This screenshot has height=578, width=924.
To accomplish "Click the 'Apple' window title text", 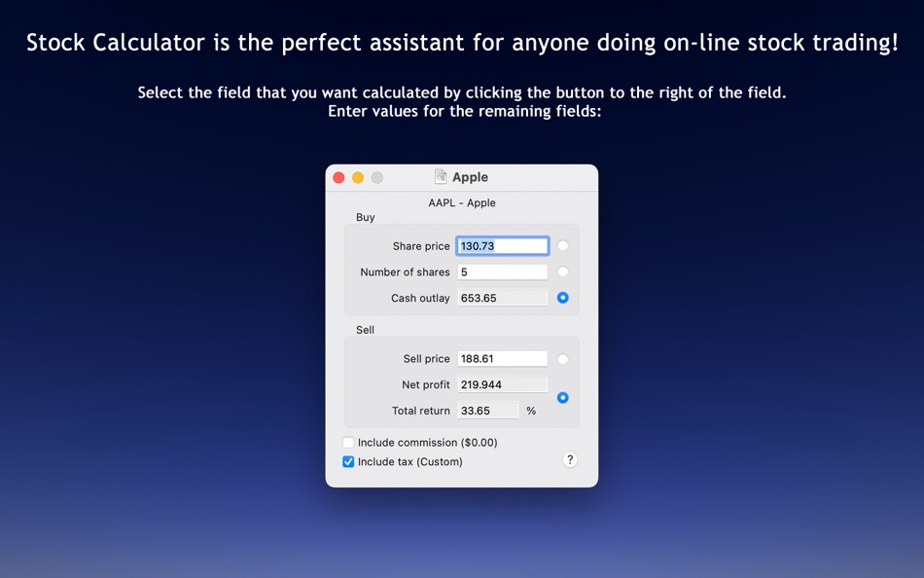I will [x=470, y=177].
